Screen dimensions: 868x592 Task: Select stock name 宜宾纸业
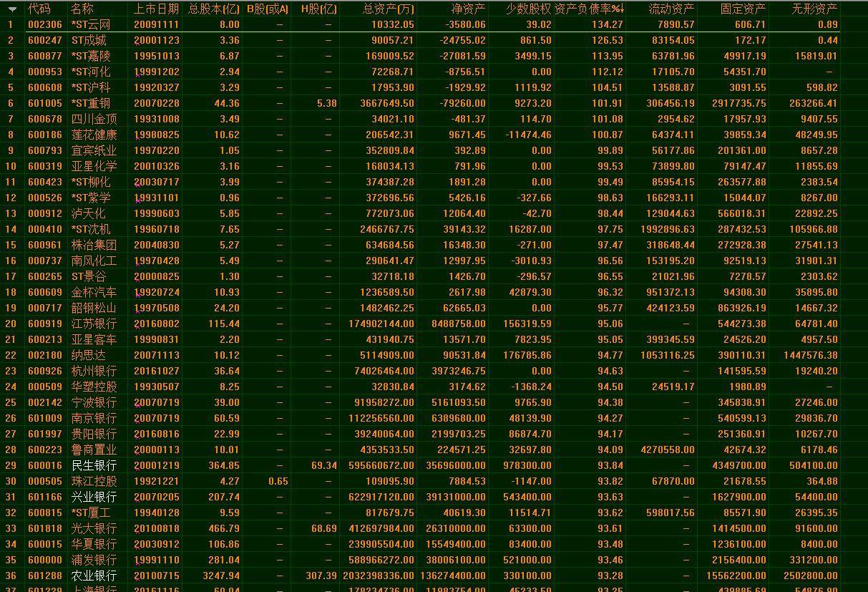point(94,150)
